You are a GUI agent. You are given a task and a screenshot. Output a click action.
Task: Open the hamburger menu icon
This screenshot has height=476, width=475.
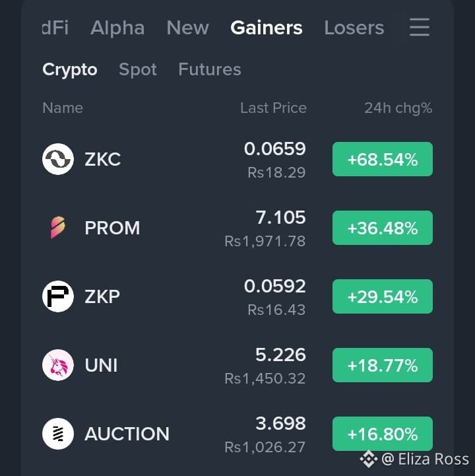[x=419, y=27]
